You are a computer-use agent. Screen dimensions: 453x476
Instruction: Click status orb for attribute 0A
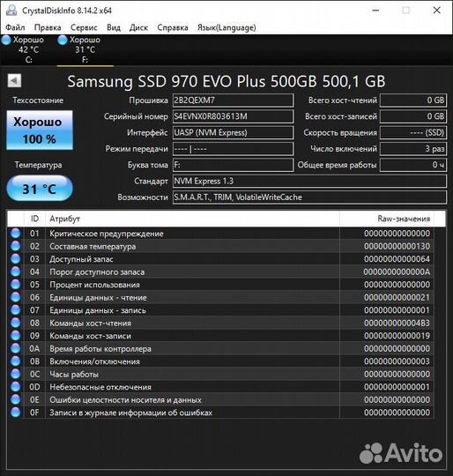(x=16, y=348)
